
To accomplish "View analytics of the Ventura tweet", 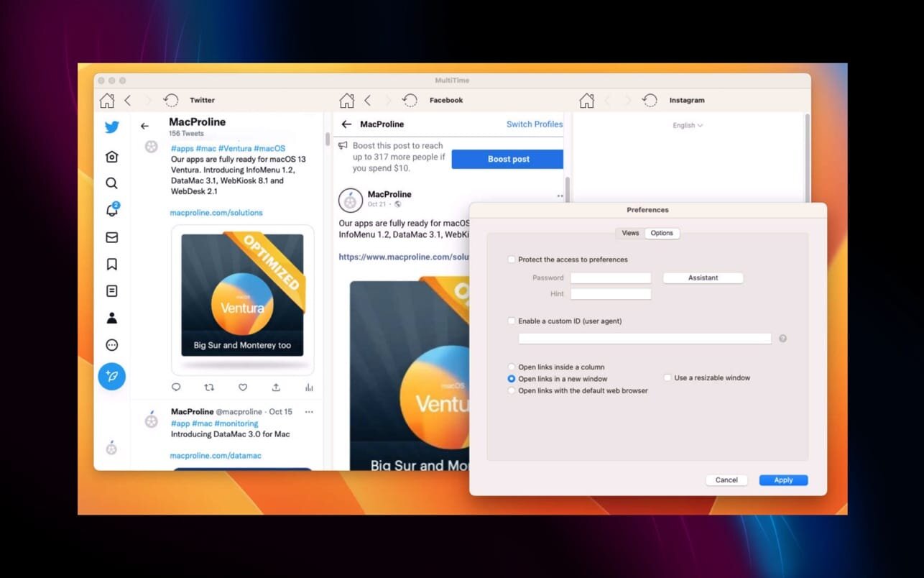I will pyautogui.click(x=309, y=387).
